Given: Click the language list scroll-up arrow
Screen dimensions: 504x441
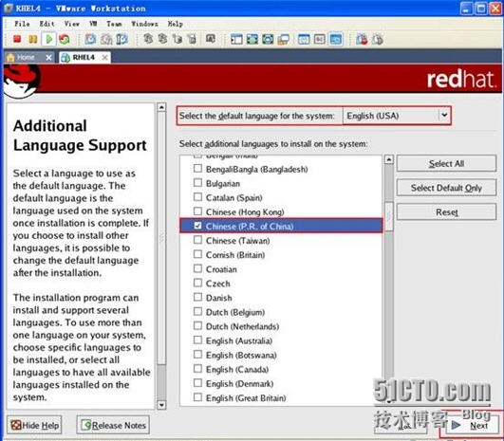Looking at the screenshot, I should click(389, 159).
